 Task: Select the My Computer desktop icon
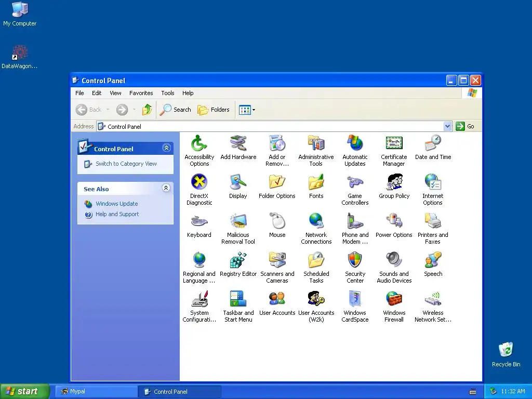[x=20, y=14]
